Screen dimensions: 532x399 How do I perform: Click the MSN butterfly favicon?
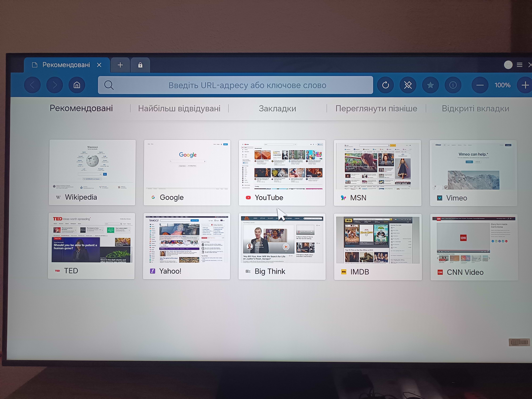(x=343, y=198)
